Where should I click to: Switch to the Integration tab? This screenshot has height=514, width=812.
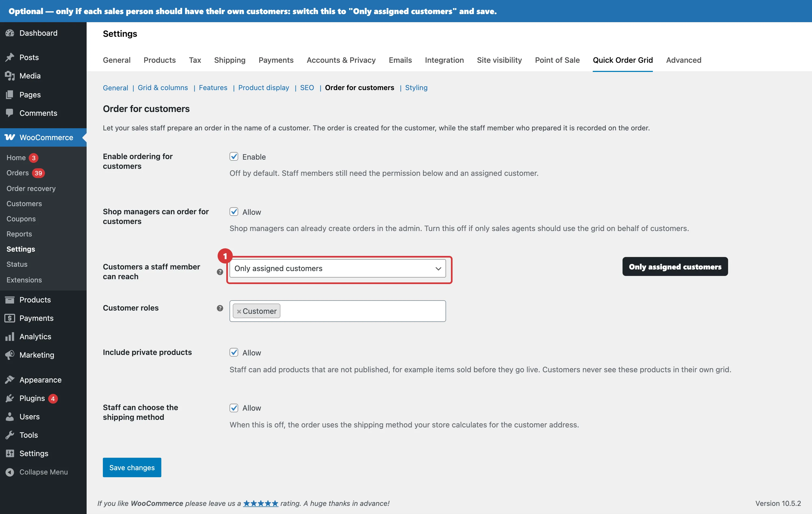(x=444, y=60)
